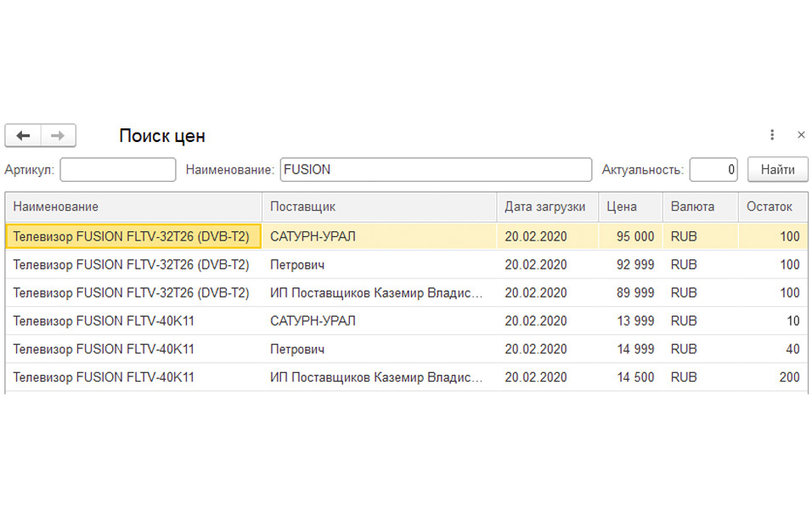Screen dimensions: 812x515
Task: Open the three-dot more options menu
Action: [772, 135]
